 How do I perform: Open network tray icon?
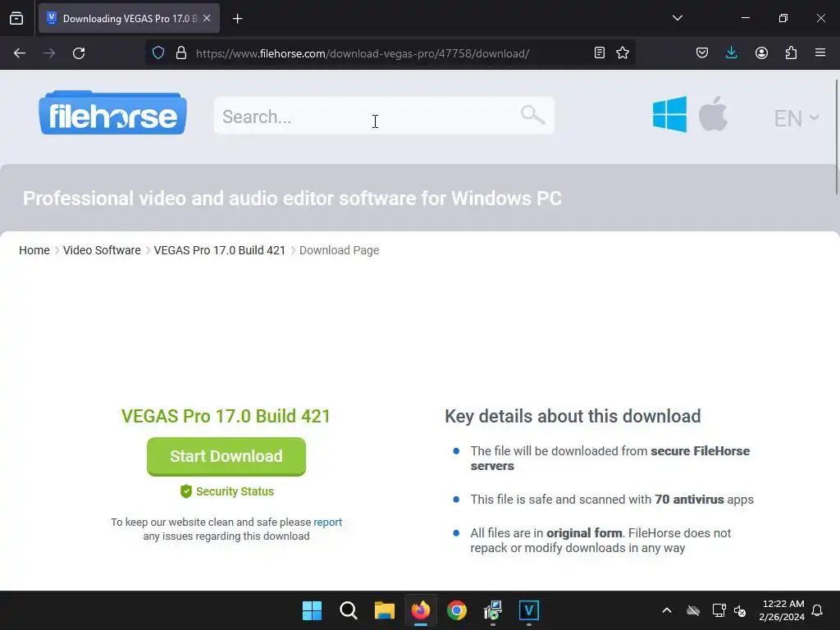coord(719,610)
